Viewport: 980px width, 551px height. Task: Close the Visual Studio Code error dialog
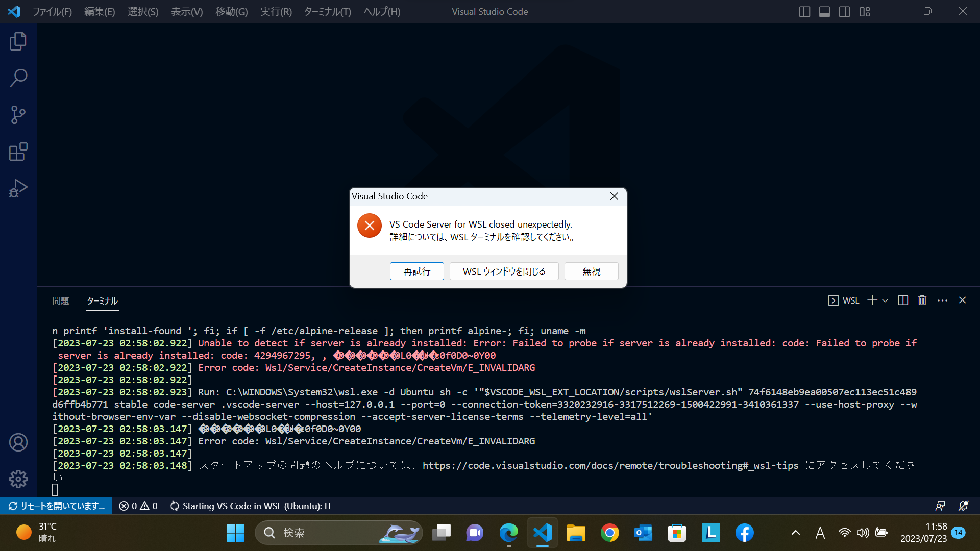tap(614, 196)
